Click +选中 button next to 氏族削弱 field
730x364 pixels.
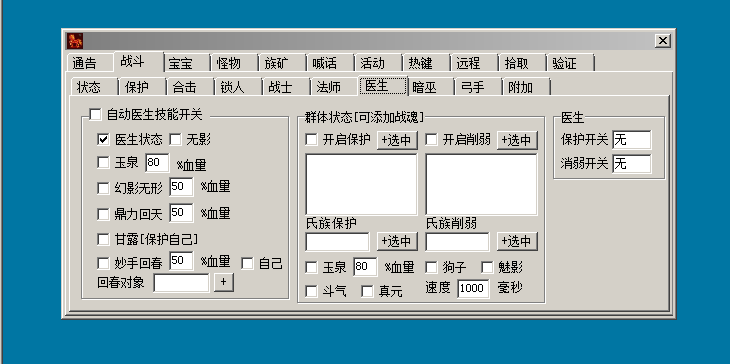[517, 242]
